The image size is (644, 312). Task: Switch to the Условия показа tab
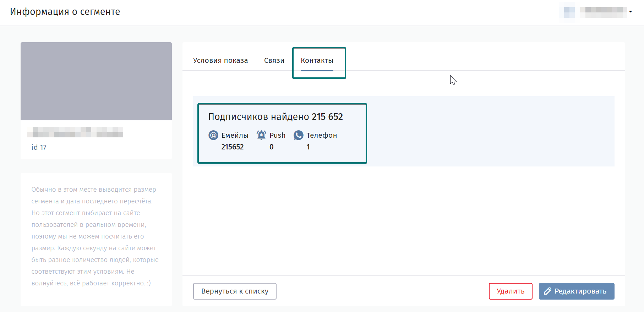(220, 60)
